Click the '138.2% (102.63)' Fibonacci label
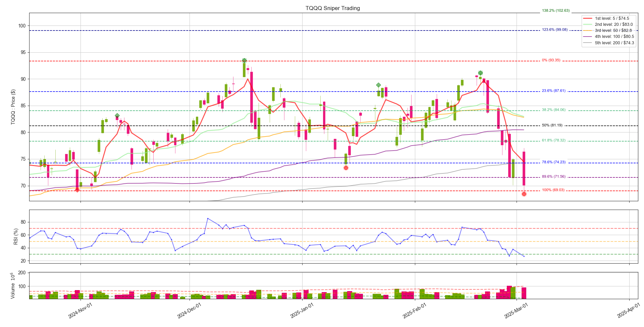The image size is (644, 327). (556, 11)
